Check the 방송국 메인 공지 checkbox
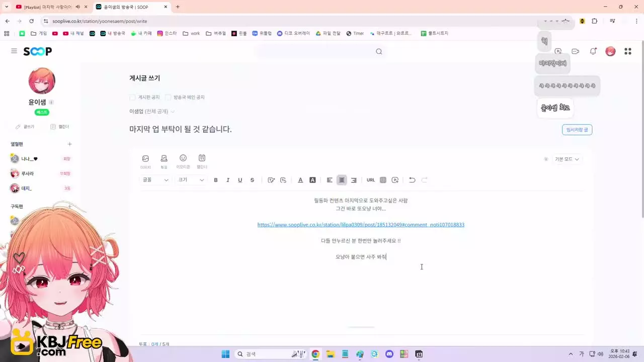This screenshot has width=644, height=362. click(x=168, y=97)
